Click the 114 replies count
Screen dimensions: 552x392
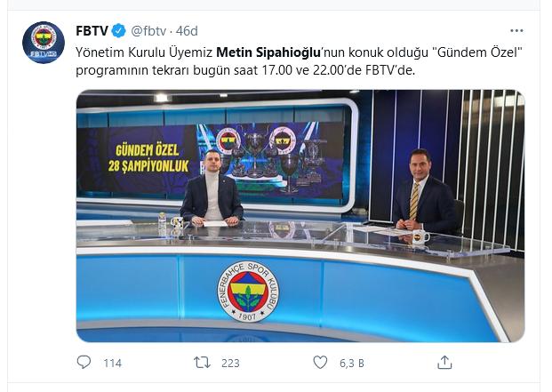click(x=113, y=364)
